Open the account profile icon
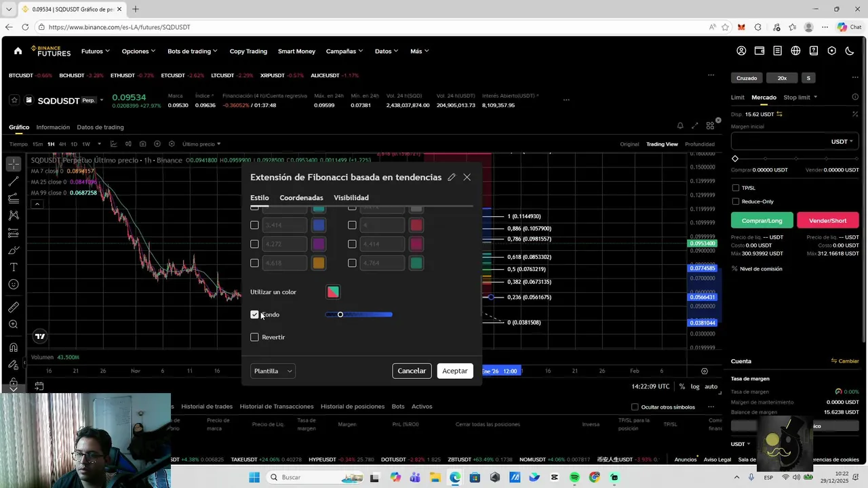868x488 pixels. coord(741,51)
